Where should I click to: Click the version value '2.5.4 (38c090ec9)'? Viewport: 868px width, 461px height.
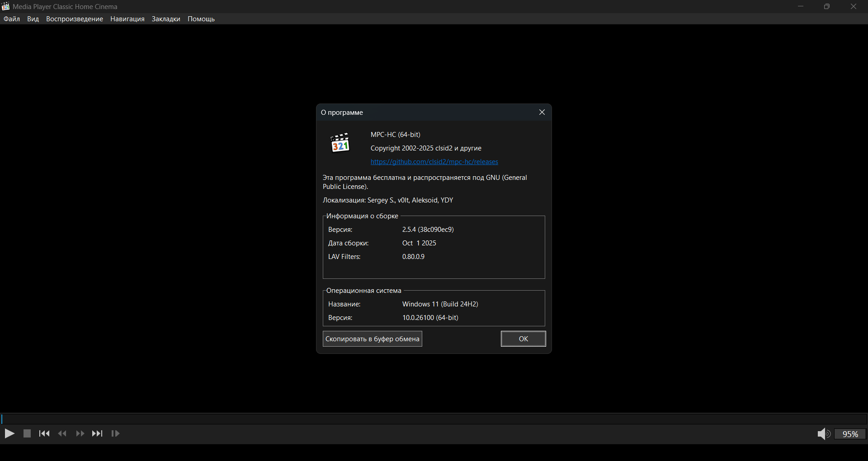tap(428, 230)
